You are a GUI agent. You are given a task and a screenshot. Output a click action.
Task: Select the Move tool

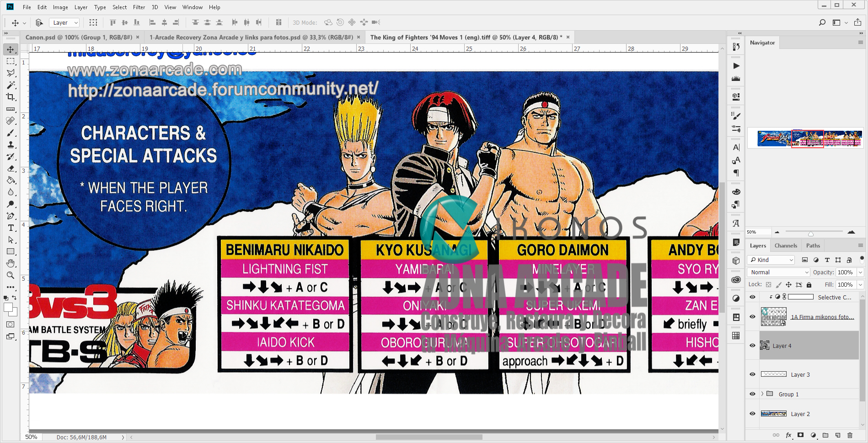11,50
